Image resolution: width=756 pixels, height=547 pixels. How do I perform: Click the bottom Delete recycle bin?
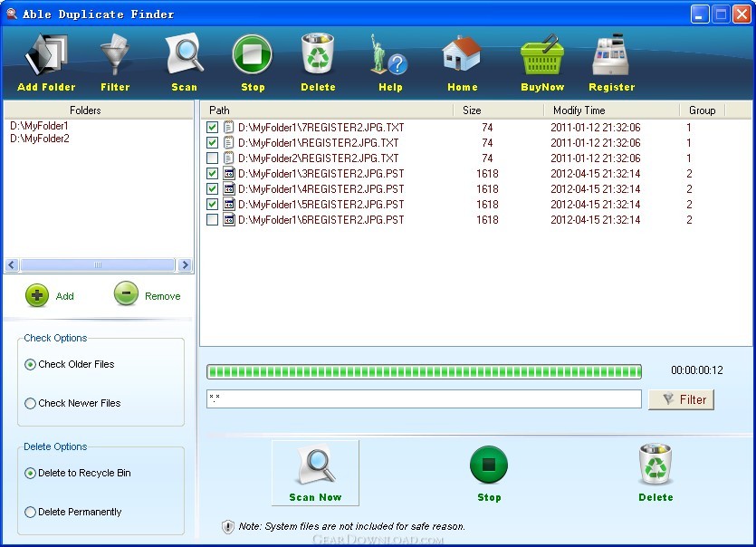pos(656,464)
